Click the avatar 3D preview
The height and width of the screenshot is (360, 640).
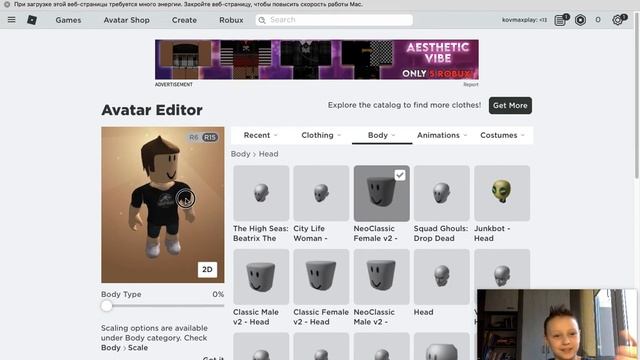click(163, 205)
